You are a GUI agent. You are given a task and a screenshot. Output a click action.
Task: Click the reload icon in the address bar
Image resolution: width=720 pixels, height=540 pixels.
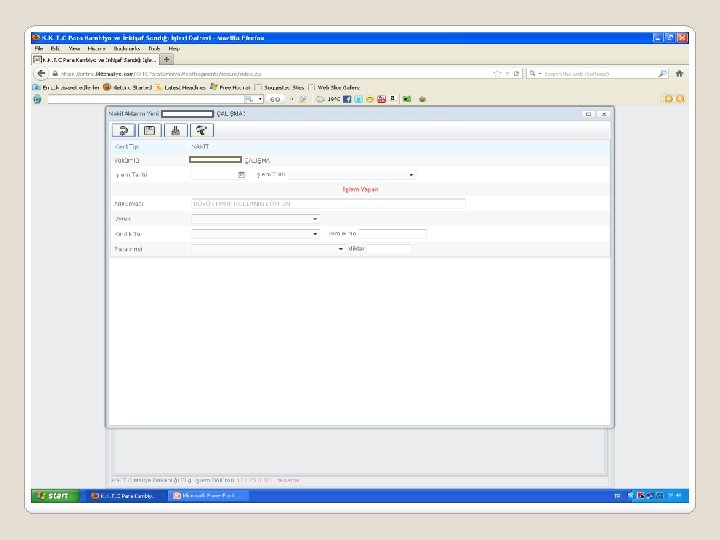pos(516,73)
